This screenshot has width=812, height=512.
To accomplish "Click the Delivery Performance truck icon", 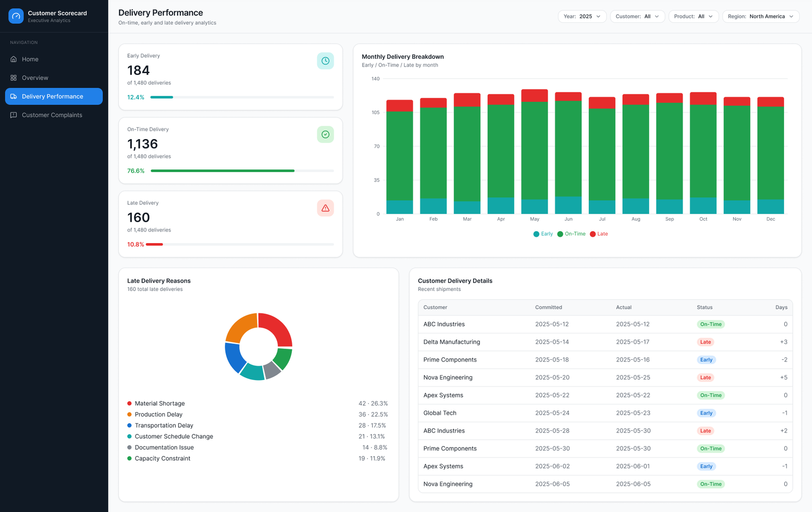I will (x=14, y=96).
